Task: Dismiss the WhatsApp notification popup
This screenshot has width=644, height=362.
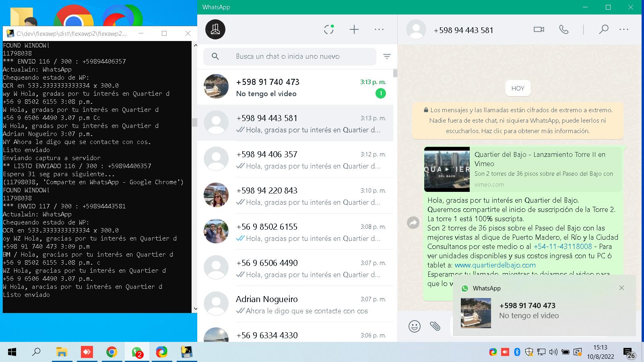Action: [x=622, y=288]
